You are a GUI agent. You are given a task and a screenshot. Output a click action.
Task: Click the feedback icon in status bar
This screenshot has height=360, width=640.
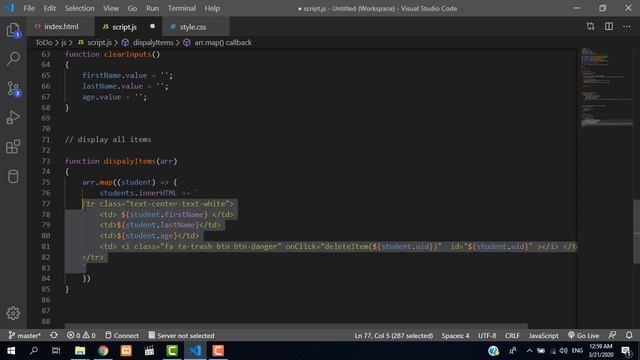click(x=612, y=336)
